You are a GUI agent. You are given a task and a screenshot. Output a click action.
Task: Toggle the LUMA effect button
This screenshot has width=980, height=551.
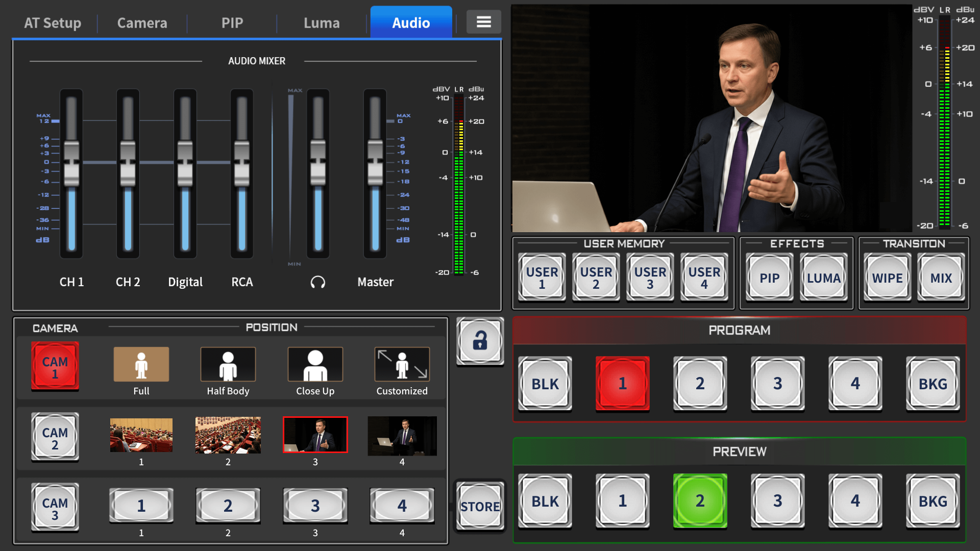pos(823,278)
